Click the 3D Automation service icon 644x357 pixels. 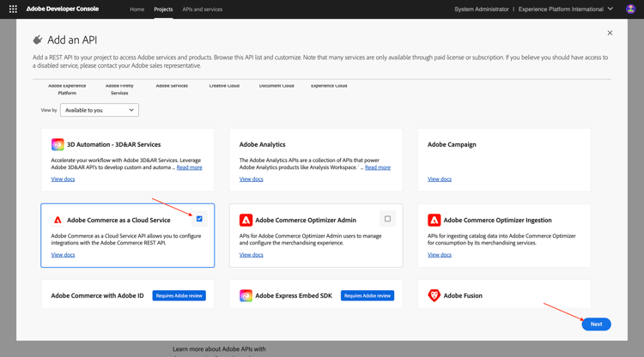(58, 144)
